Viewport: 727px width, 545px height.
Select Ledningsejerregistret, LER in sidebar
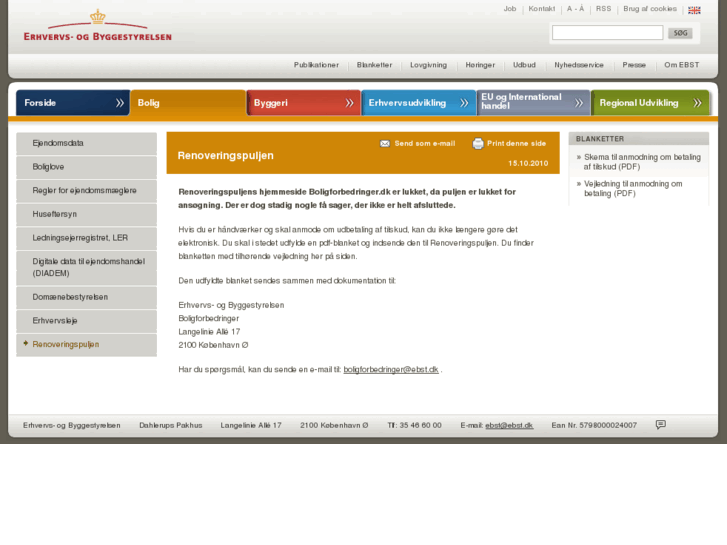tap(86, 238)
